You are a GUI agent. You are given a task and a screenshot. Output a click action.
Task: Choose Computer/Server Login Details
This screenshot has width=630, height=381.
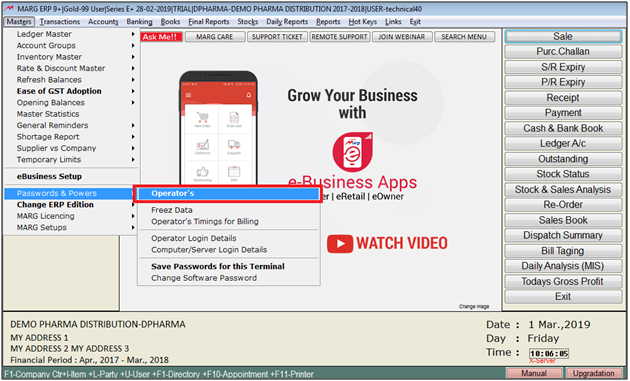pos(228,250)
